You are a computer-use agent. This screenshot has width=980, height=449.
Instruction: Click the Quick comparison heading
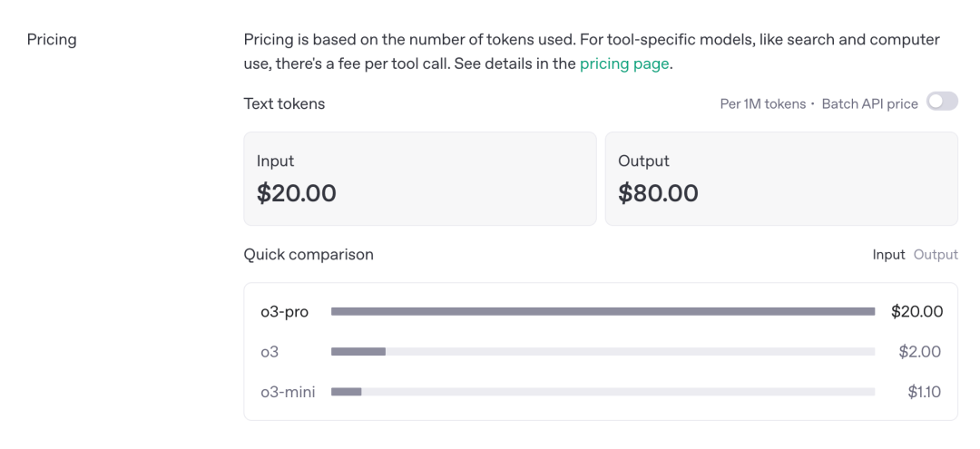point(309,255)
